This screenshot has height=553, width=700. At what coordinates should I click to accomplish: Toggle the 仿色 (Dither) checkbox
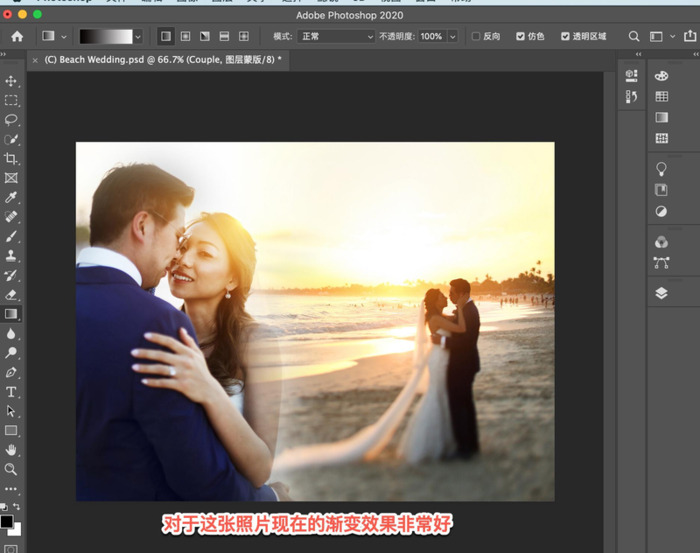tap(520, 36)
